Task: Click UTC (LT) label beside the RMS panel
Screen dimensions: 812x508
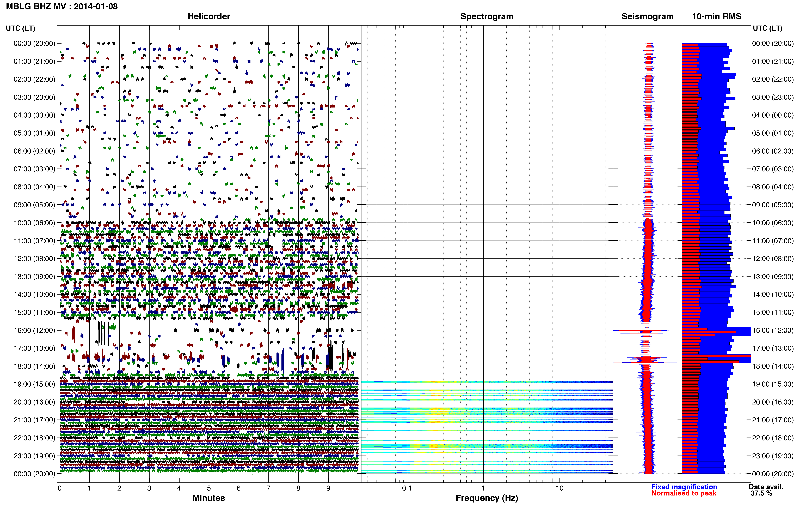Action: pyautogui.click(x=767, y=28)
